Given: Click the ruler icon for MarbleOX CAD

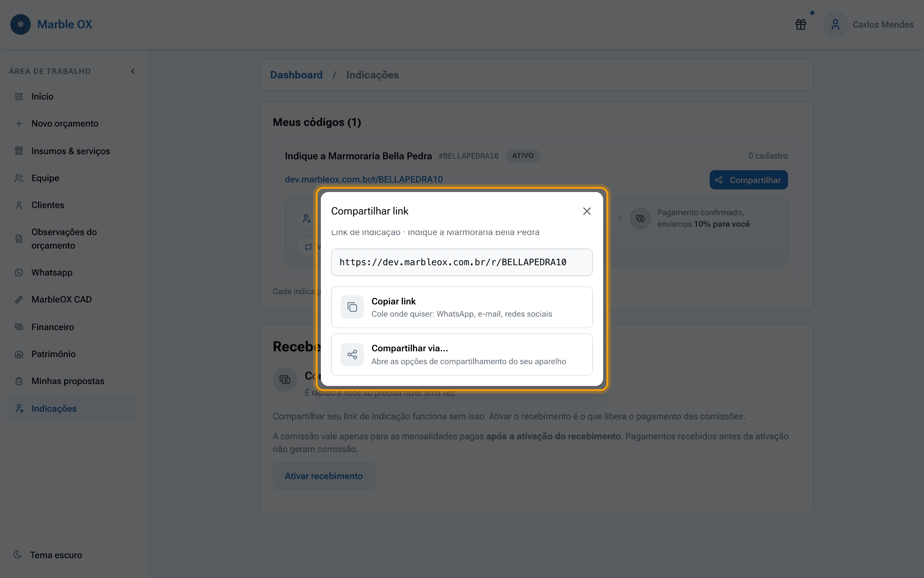Looking at the screenshot, I should [x=19, y=300].
